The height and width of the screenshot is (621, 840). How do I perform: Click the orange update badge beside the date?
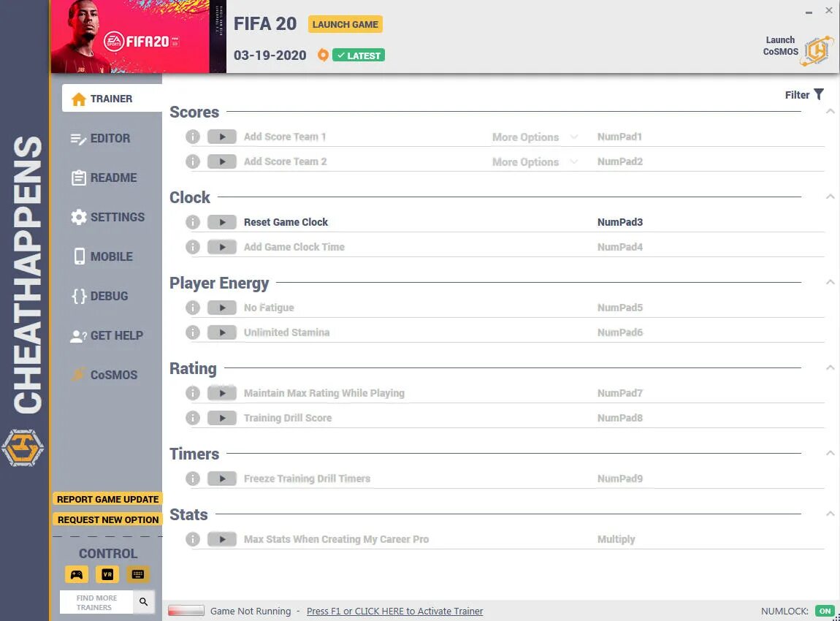point(323,55)
